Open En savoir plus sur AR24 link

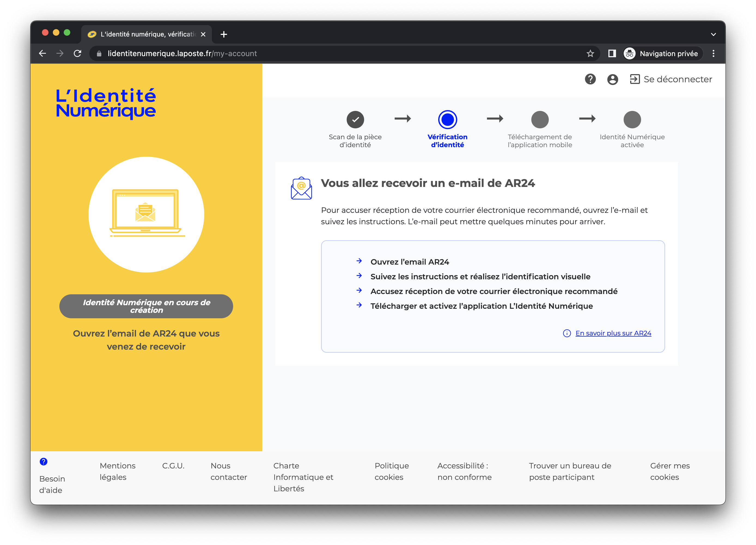tap(613, 333)
